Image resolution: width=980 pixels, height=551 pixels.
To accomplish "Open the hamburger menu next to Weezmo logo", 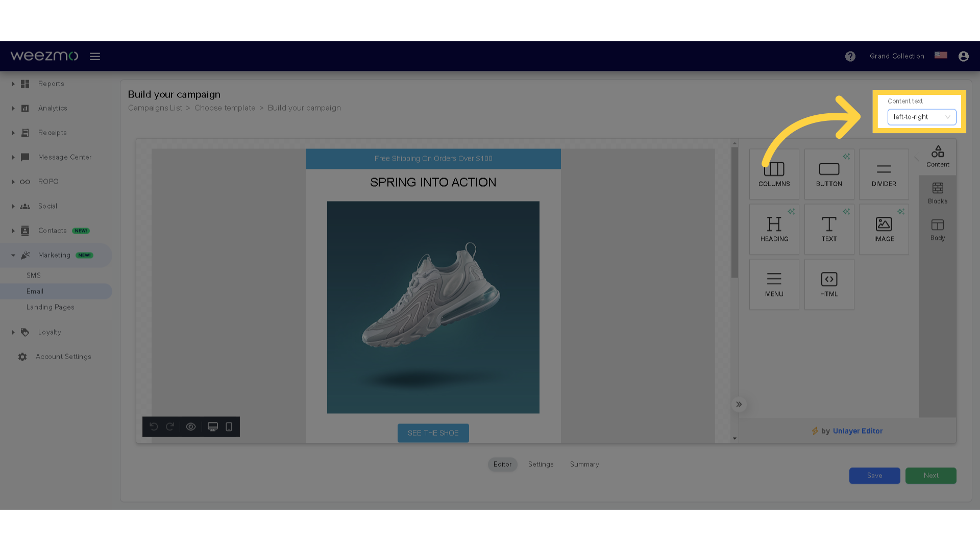I will point(95,56).
